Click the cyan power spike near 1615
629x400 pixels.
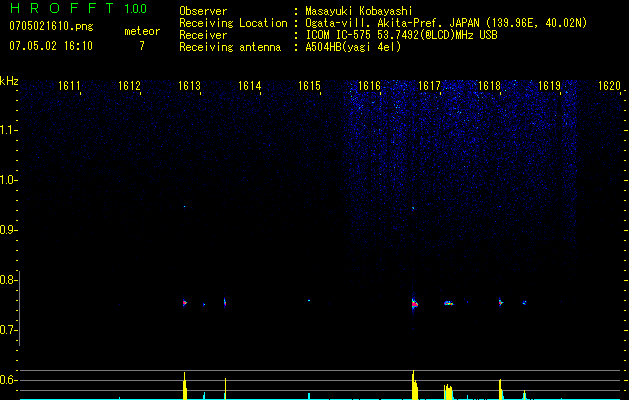point(309,396)
